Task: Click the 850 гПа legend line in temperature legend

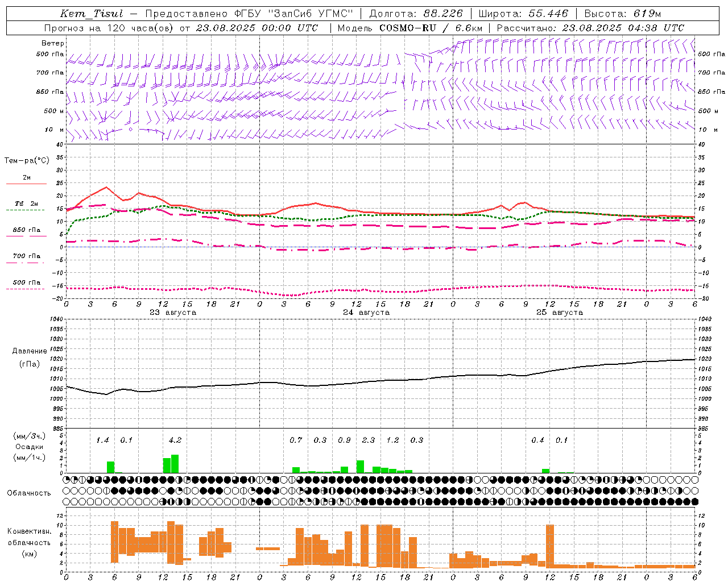Action: tap(26, 236)
